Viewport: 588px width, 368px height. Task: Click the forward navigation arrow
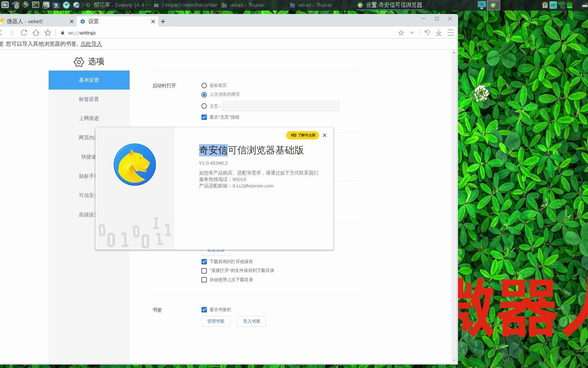coord(12,33)
